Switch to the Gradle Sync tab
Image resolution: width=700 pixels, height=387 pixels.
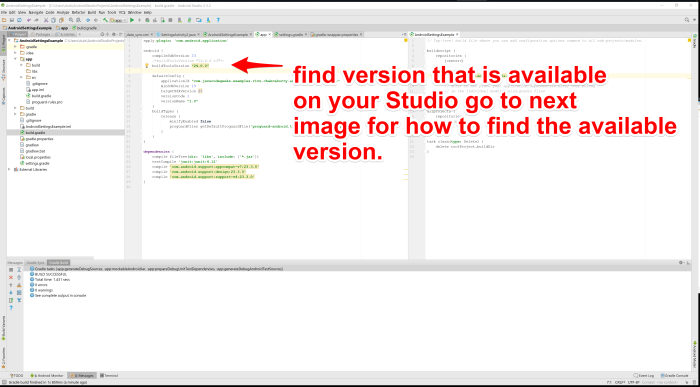click(35, 262)
